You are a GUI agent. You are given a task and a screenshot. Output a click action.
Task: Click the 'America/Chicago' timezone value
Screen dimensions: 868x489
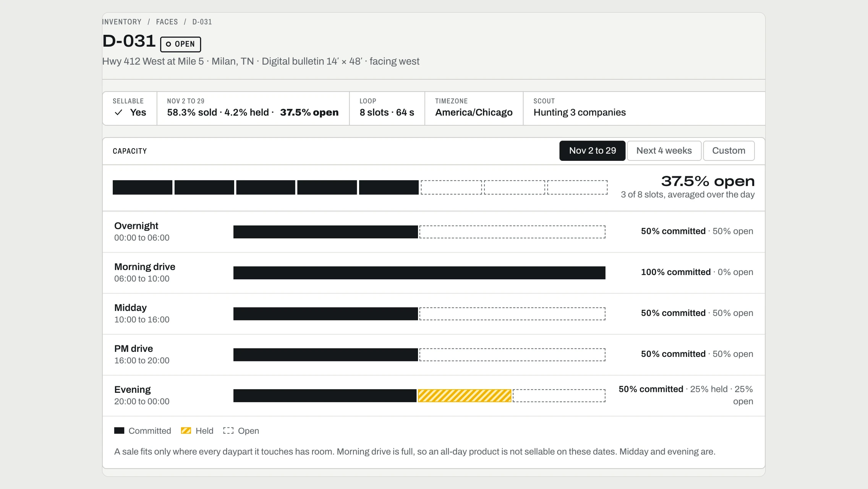pos(474,112)
